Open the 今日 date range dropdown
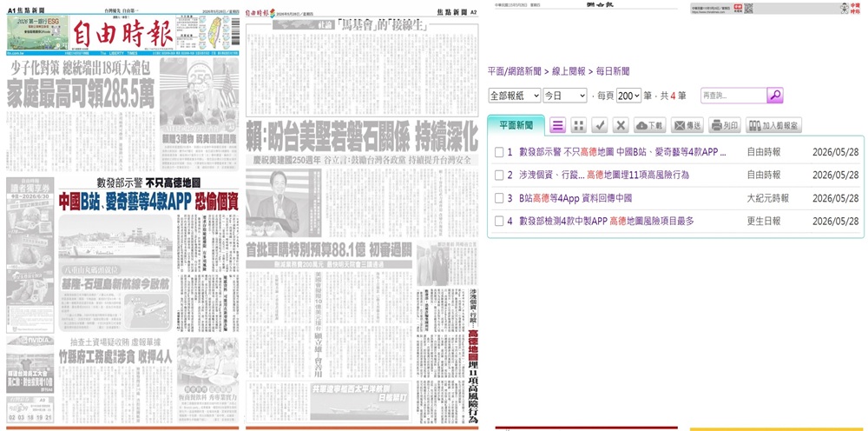868x431 pixels. (x=565, y=96)
